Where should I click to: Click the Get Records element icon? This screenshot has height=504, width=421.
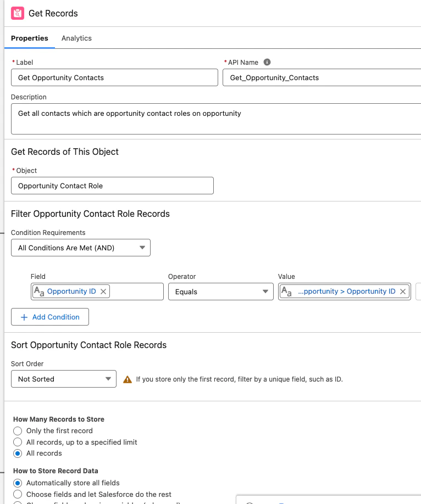tap(18, 13)
